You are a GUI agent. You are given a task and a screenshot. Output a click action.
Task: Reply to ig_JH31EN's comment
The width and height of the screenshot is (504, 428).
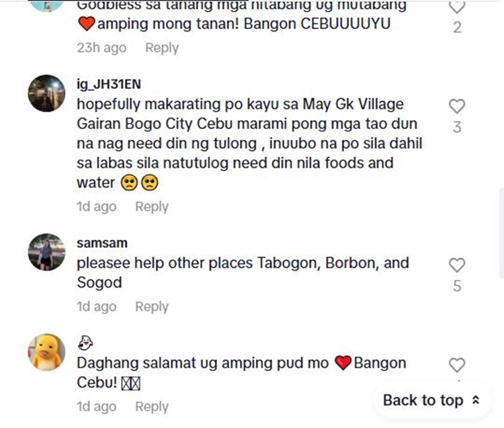point(152,207)
